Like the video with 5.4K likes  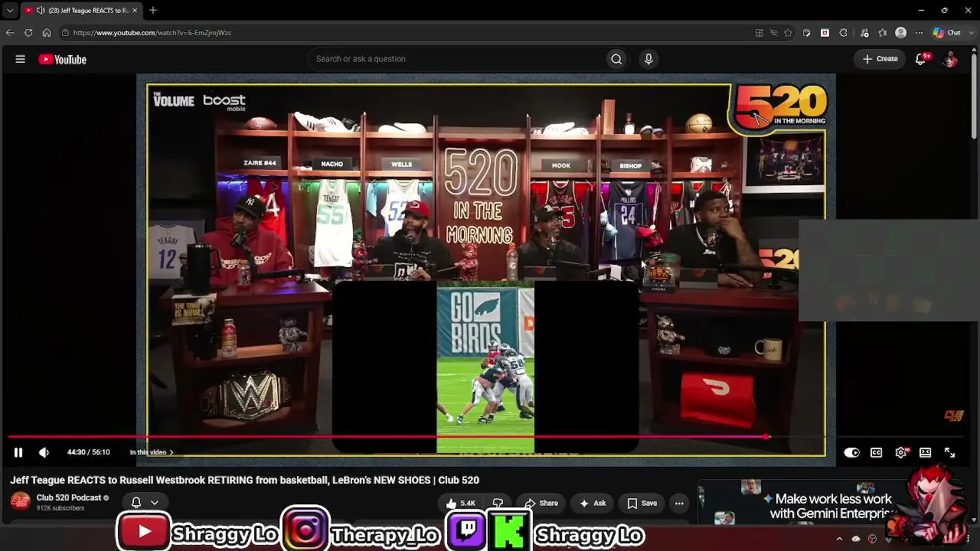461,503
